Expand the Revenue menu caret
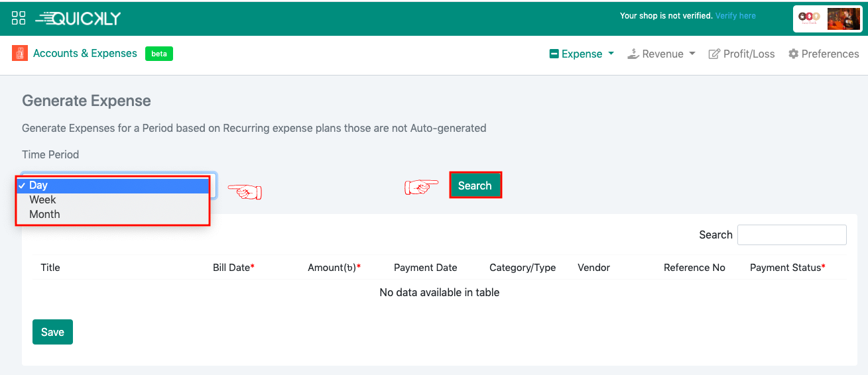This screenshot has width=868, height=375. click(x=692, y=54)
